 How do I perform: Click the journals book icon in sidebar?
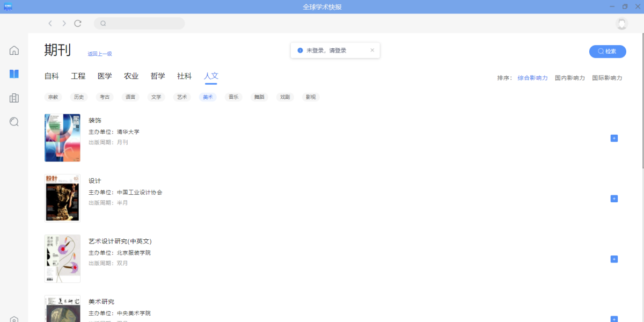click(14, 74)
